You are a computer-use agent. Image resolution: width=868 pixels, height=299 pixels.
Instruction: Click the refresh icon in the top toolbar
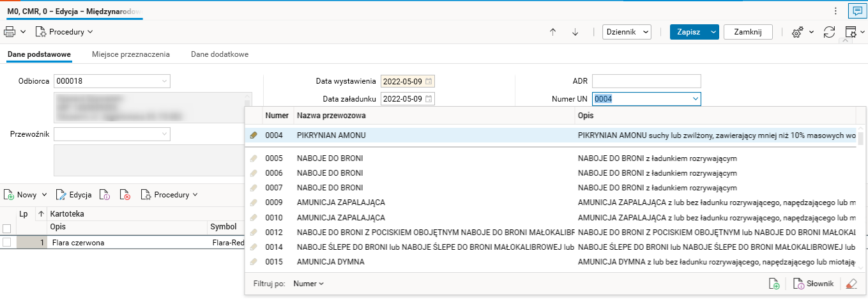pos(829,32)
